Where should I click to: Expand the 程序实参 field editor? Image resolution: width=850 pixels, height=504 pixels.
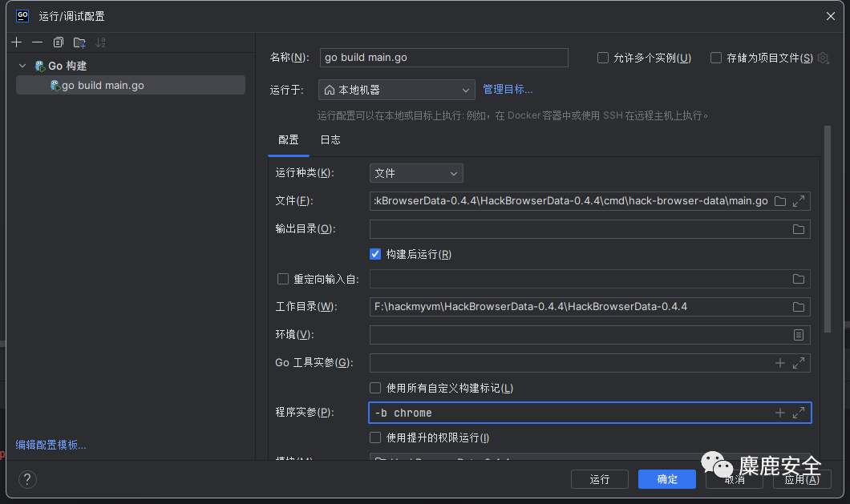(x=798, y=413)
